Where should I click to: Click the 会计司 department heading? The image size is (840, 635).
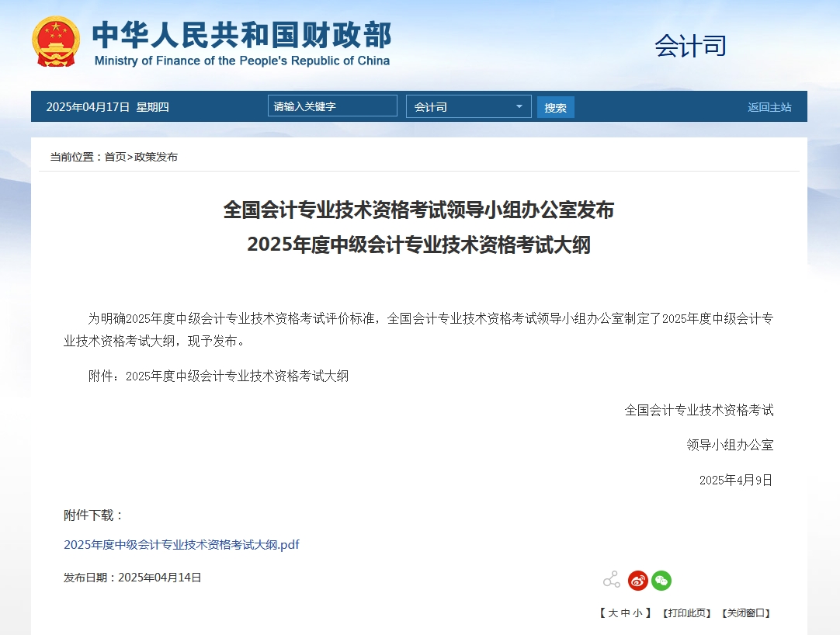point(690,46)
